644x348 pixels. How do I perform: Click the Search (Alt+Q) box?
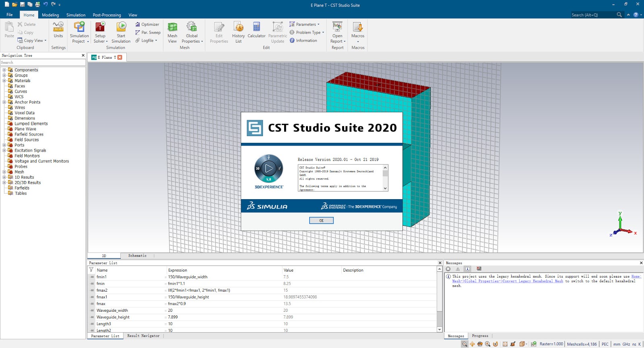[x=593, y=15]
